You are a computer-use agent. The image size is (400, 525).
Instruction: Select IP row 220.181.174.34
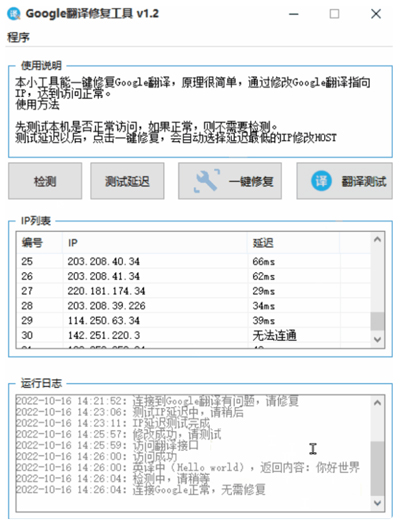tap(193, 291)
